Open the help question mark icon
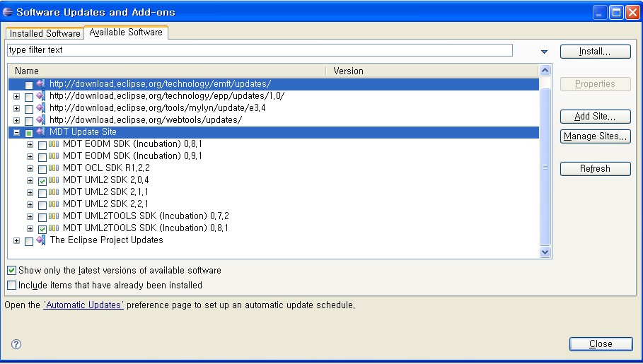 coord(16,344)
